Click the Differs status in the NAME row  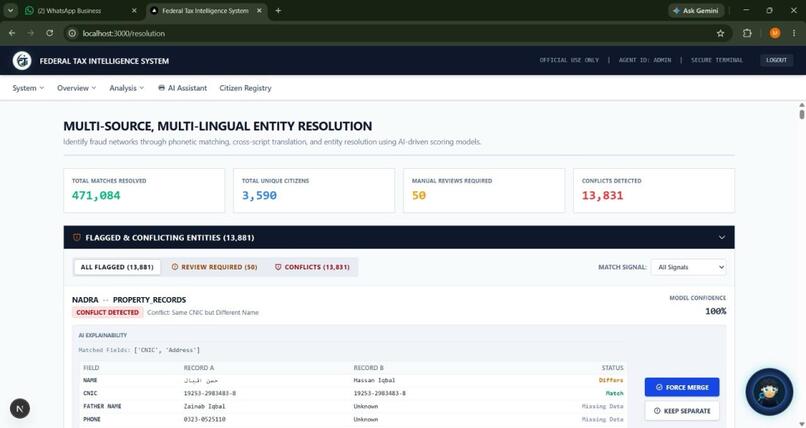tap(611, 381)
